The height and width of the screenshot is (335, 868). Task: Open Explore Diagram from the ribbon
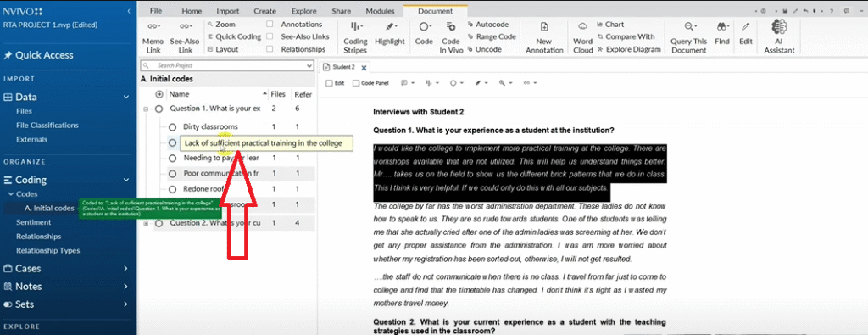(x=629, y=49)
